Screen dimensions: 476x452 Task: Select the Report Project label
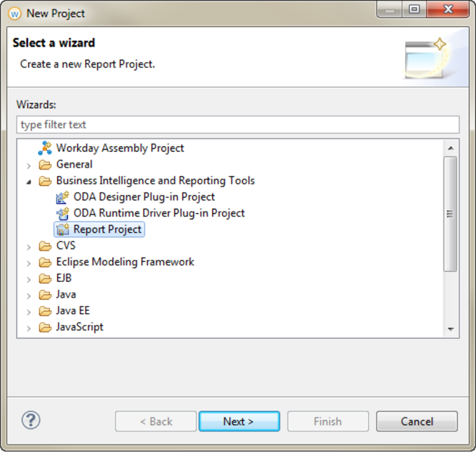pos(108,230)
